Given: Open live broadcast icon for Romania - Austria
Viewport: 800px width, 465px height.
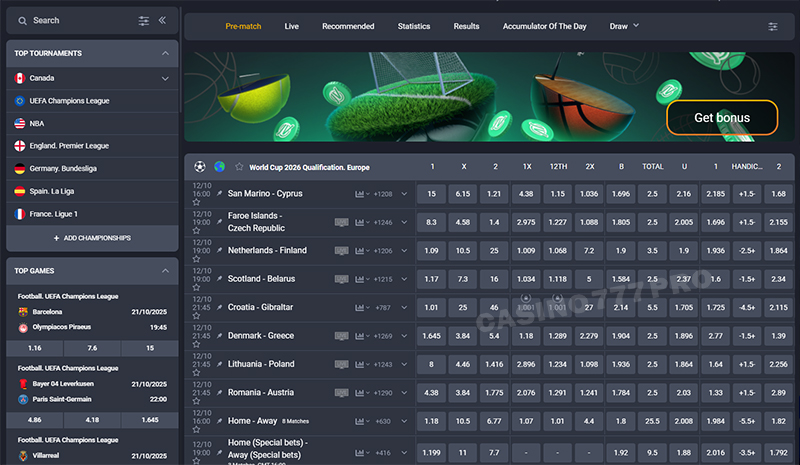Looking at the screenshot, I should click(341, 393).
